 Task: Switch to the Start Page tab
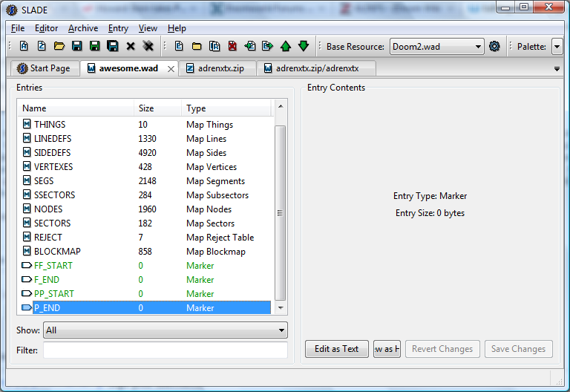tap(45, 68)
